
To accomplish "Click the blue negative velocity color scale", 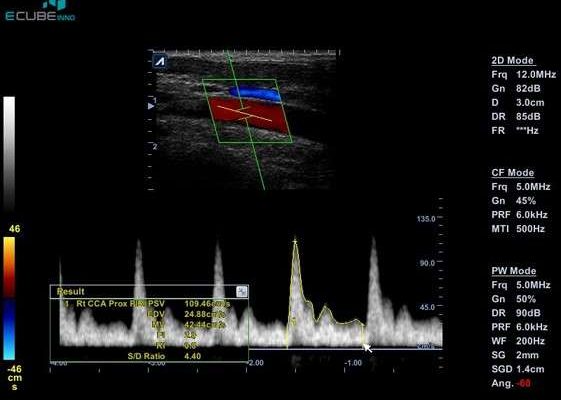I will (9, 330).
